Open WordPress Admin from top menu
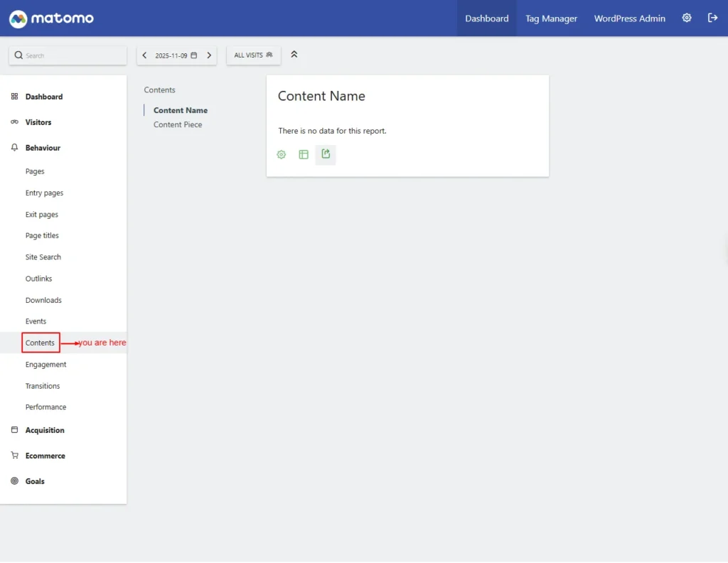728x563 pixels. [x=629, y=18]
